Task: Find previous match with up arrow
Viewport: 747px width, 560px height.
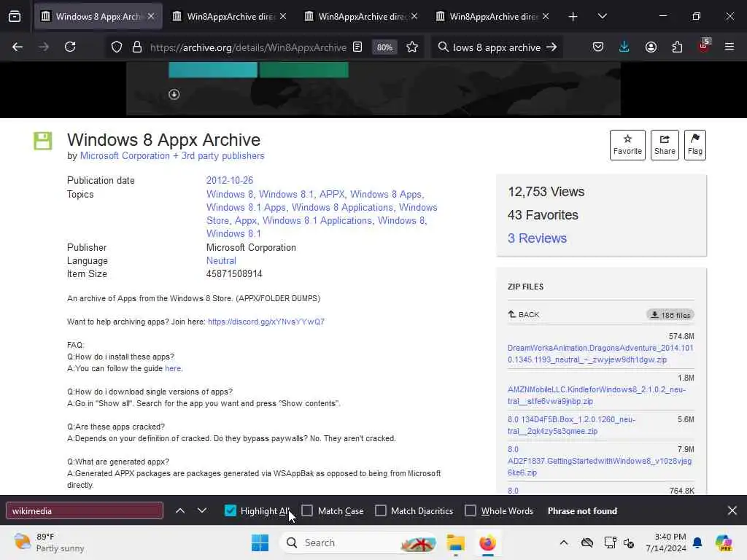Action: coord(180,510)
